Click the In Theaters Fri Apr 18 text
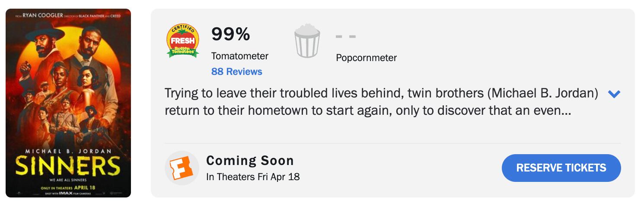The height and width of the screenshot is (207, 644). [253, 177]
